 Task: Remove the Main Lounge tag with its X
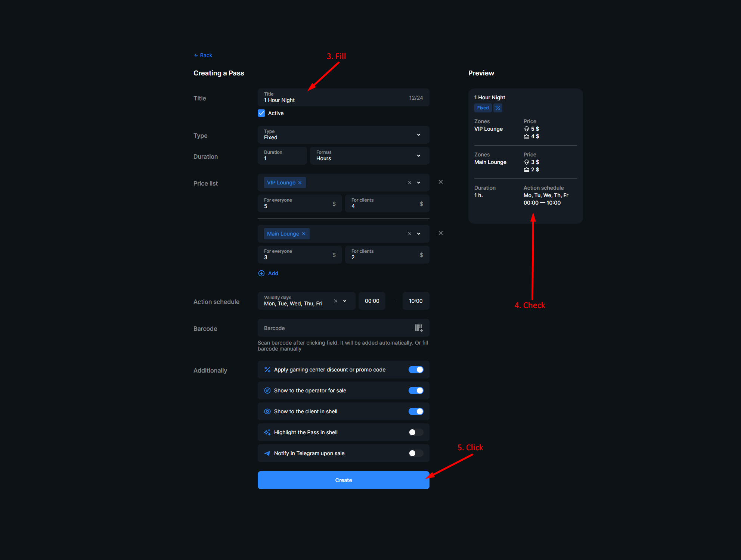pos(304,233)
